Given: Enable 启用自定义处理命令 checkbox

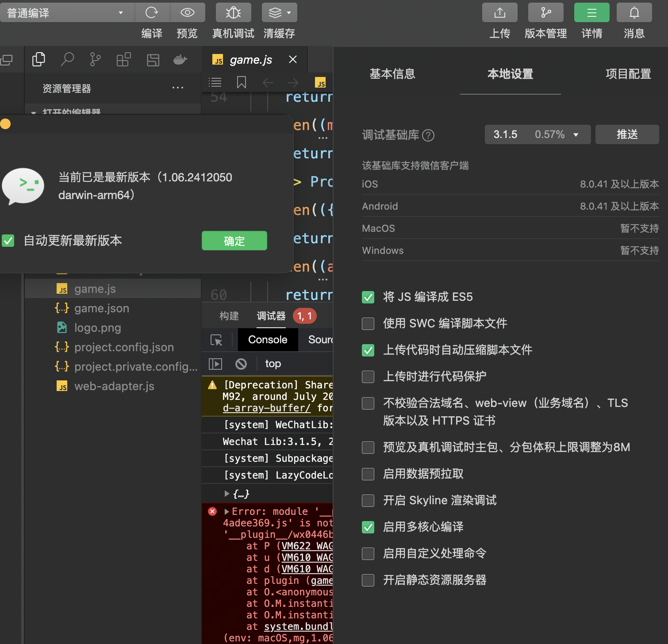Looking at the screenshot, I should click(368, 553).
